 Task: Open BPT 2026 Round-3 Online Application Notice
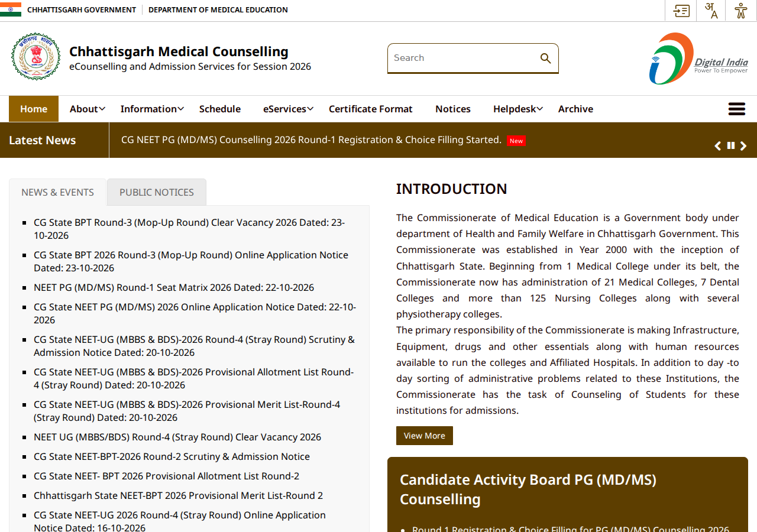(x=191, y=261)
